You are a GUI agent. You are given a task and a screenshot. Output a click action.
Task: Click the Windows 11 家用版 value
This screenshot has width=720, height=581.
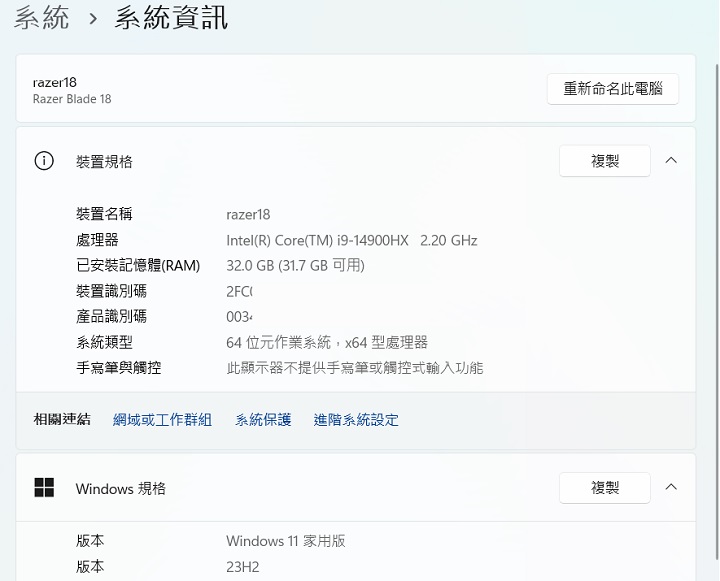(286, 541)
